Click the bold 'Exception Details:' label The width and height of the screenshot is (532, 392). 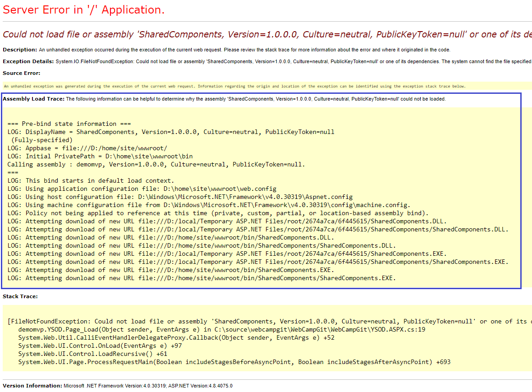click(28, 61)
